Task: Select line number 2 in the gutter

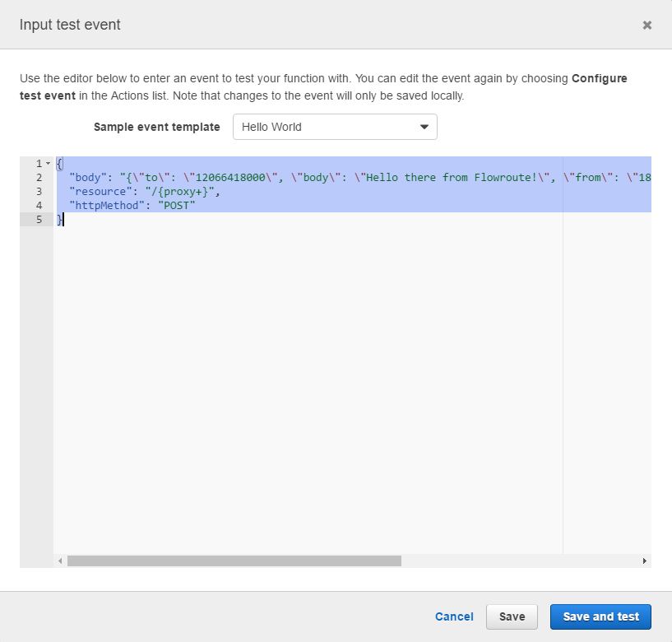Action: pyautogui.click(x=38, y=178)
